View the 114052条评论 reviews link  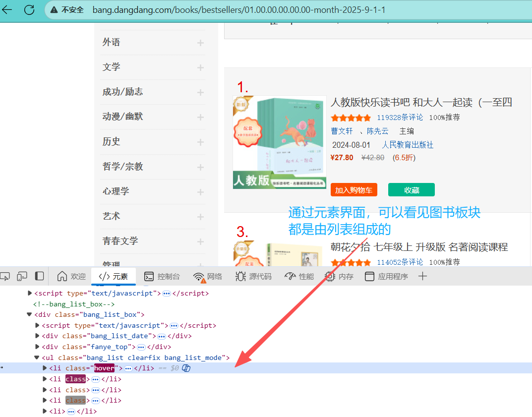tap(400, 262)
